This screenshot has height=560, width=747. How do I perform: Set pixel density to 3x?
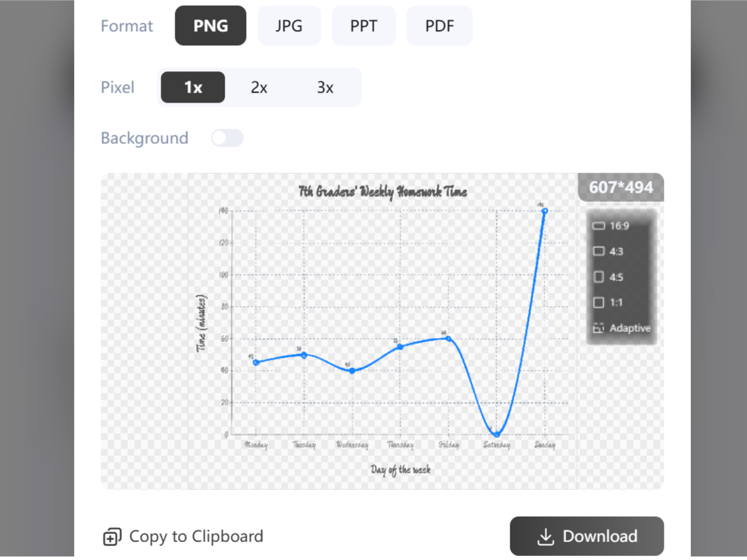[325, 87]
